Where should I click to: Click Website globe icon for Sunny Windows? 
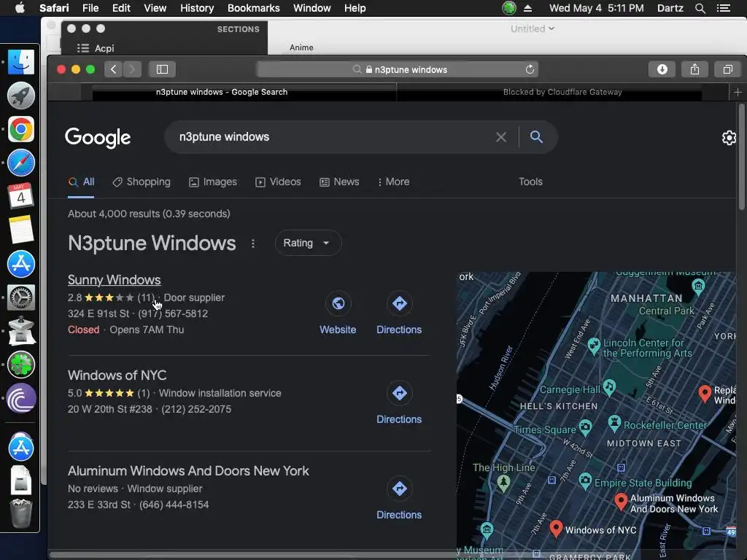[x=338, y=303]
